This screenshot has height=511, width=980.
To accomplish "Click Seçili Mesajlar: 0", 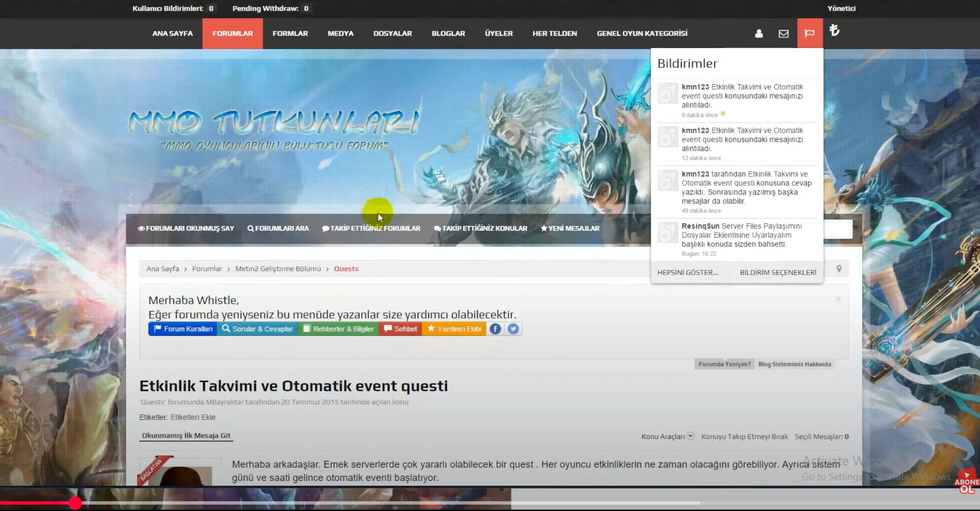I will click(x=821, y=437).
